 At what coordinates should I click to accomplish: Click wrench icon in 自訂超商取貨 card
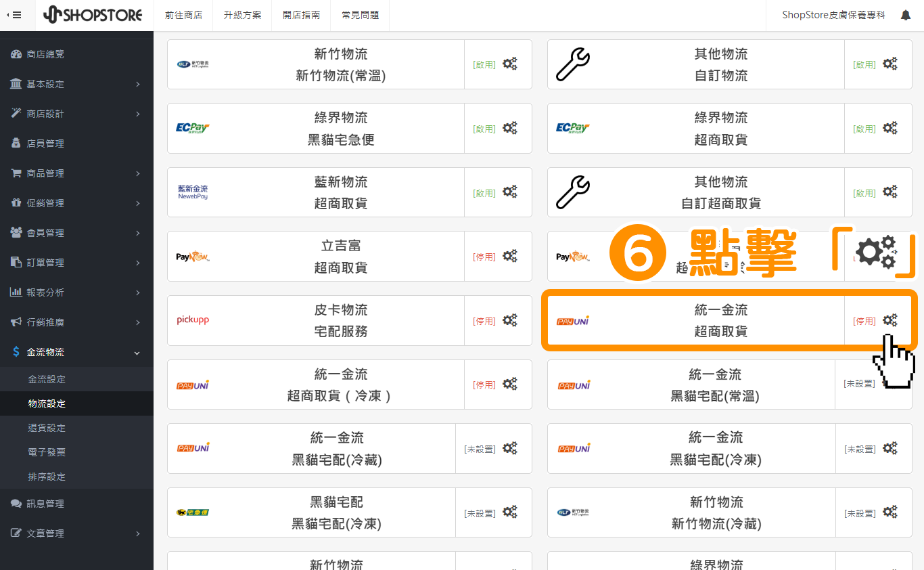pyautogui.click(x=572, y=192)
